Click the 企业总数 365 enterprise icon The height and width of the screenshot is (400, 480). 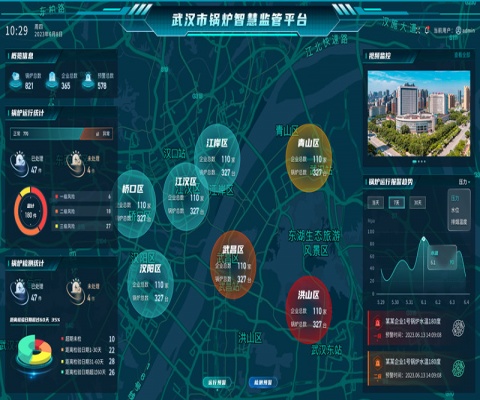pyautogui.click(x=52, y=80)
